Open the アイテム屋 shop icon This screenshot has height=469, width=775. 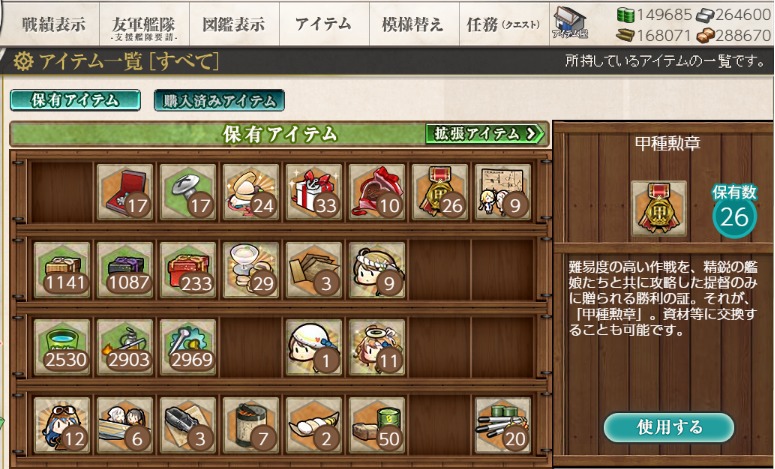(569, 23)
